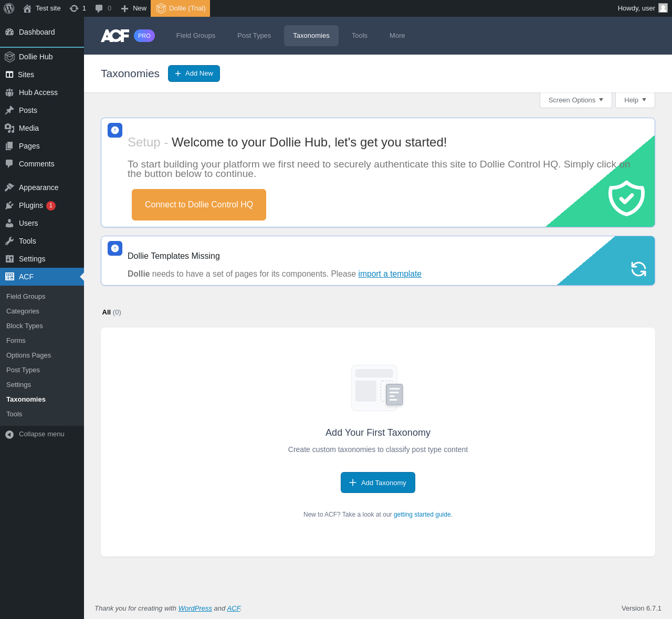Click the alert icon on Templates Missing notice

coord(115,248)
